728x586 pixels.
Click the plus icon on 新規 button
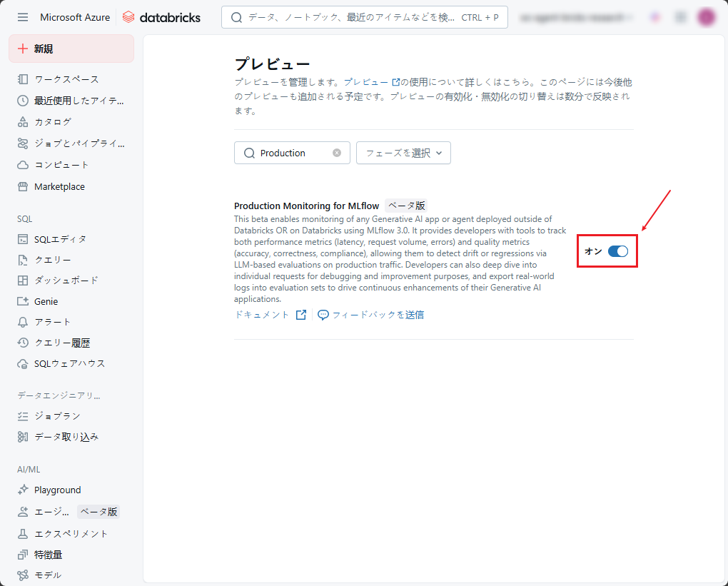click(23, 49)
